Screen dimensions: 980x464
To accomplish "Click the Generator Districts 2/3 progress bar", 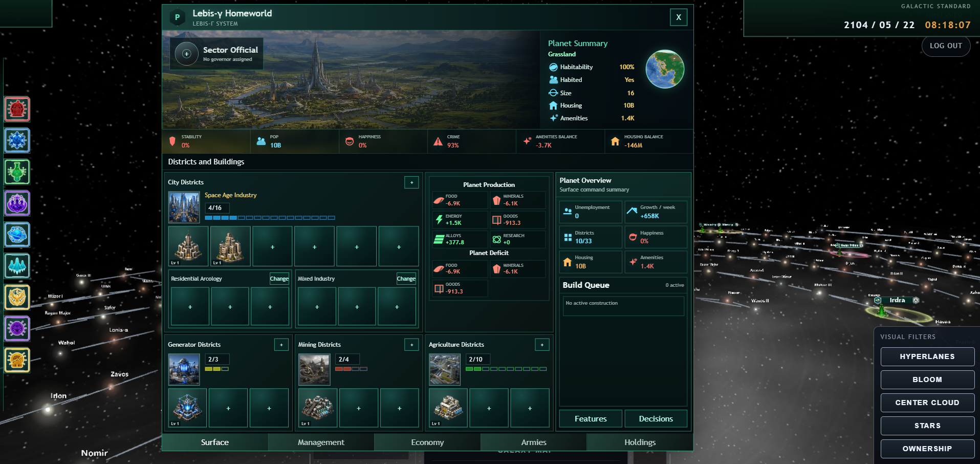I will (217, 369).
